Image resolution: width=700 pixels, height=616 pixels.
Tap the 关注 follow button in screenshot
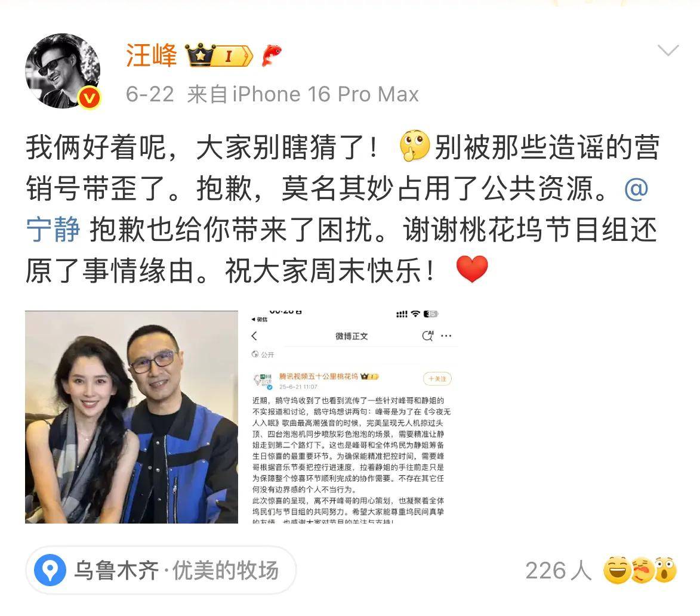(x=437, y=379)
